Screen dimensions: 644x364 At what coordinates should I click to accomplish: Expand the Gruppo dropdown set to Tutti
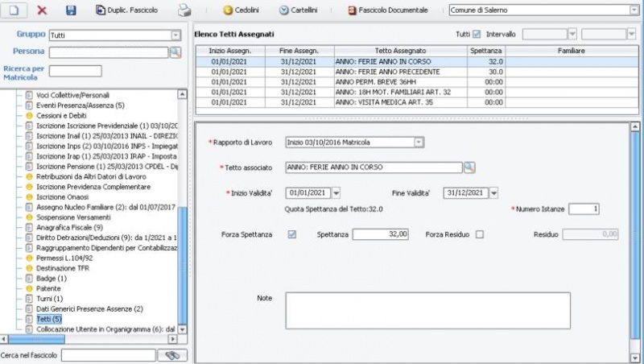[x=175, y=35]
